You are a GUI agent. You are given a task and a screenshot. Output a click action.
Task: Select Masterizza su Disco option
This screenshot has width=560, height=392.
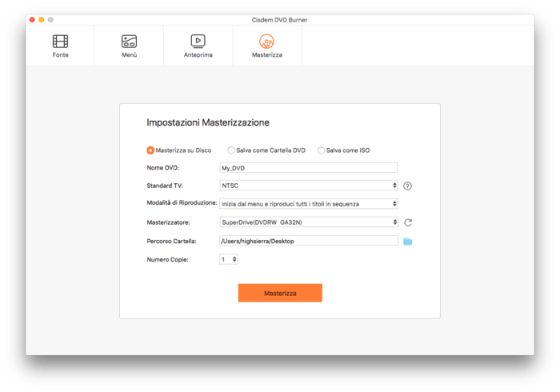pos(150,150)
